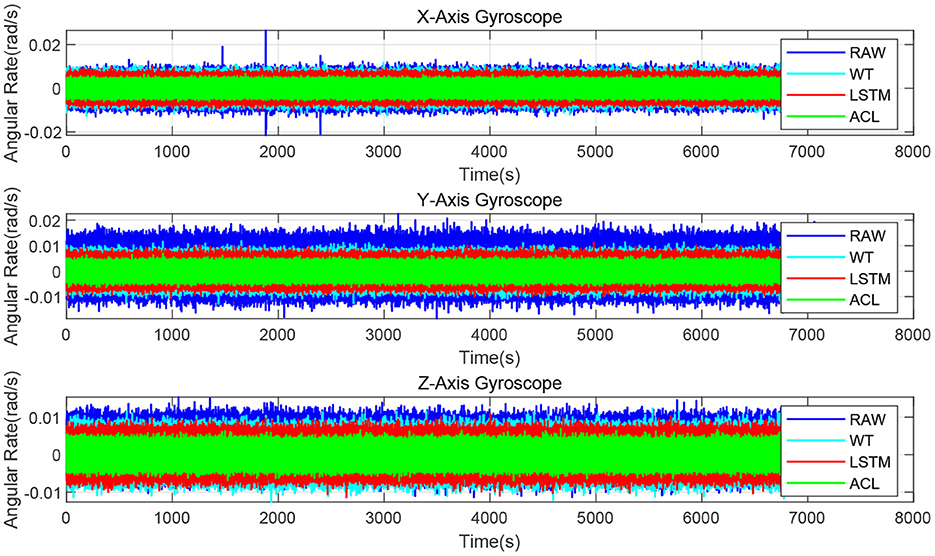
Task: Click the 5000 time tick of Z-Axis Gyroscope plot
Action: click(595, 518)
